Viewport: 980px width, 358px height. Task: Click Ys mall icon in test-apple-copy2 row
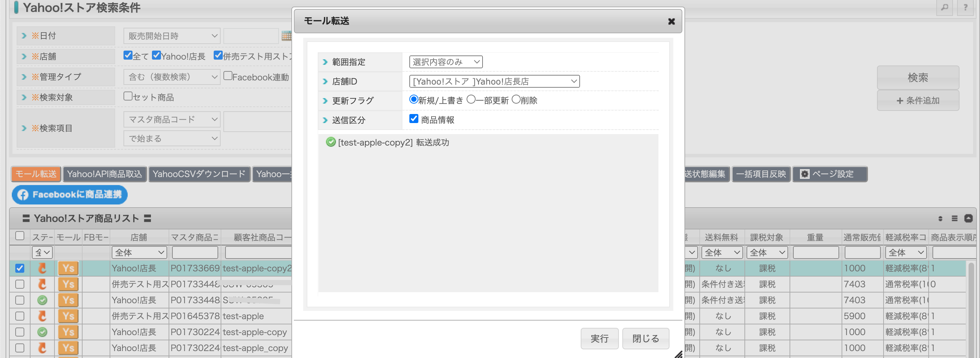68,268
